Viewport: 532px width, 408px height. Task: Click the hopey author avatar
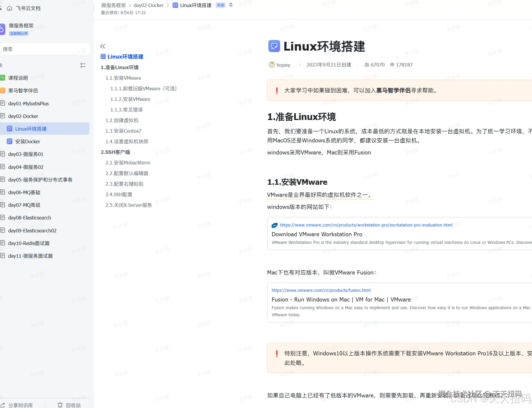[x=272, y=65]
